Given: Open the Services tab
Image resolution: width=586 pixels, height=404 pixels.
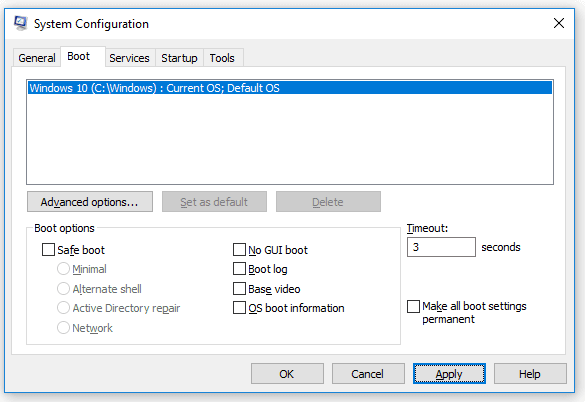Looking at the screenshot, I should click(x=129, y=58).
